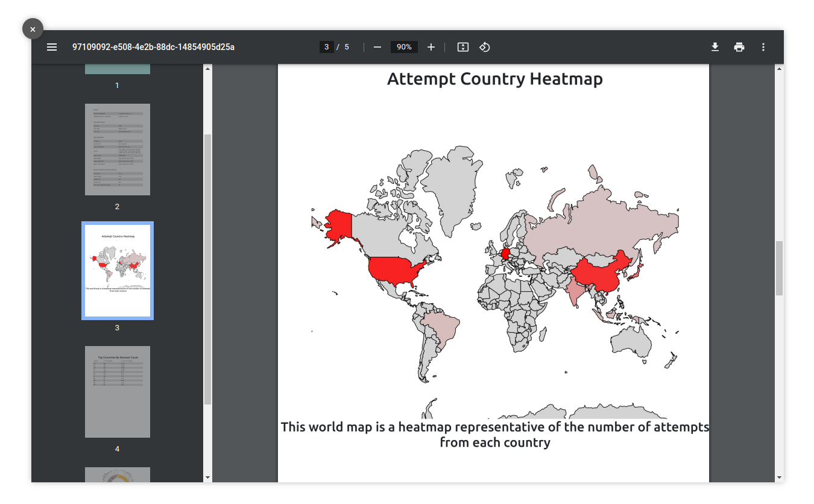Select the page 3 heatmap thumbnail

point(118,271)
